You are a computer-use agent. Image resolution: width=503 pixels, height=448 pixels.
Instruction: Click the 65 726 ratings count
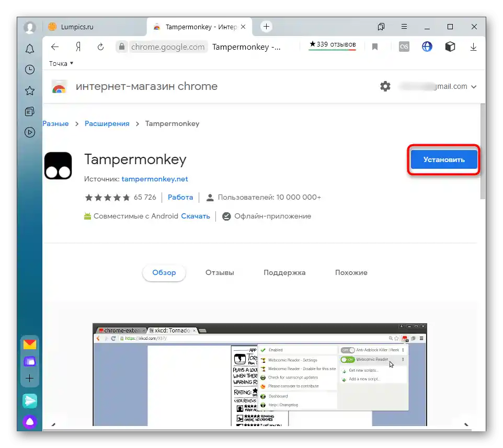point(145,197)
